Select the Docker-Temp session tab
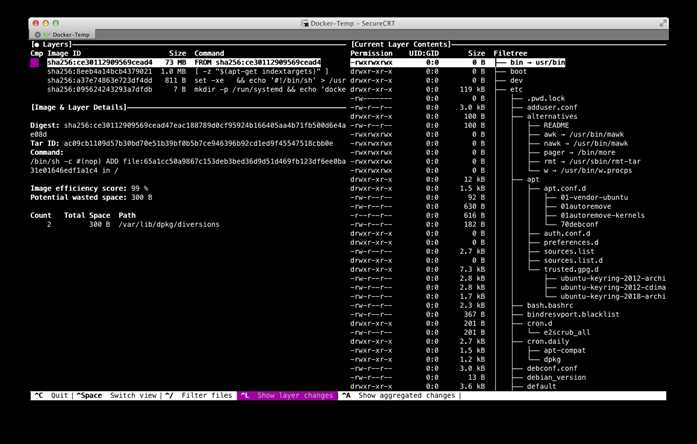697x444 pixels. click(x=63, y=34)
